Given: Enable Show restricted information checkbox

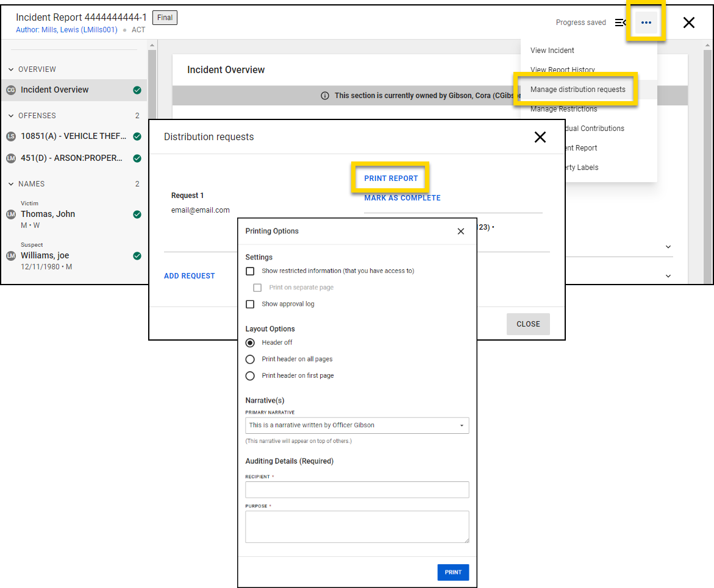Looking at the screenshot, I should coord(250,271).
